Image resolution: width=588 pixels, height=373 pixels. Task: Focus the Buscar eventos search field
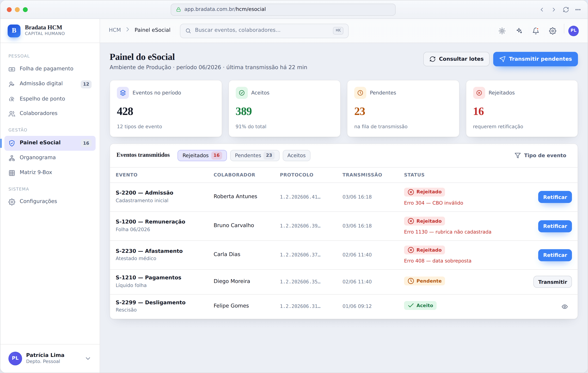point(264,31)
